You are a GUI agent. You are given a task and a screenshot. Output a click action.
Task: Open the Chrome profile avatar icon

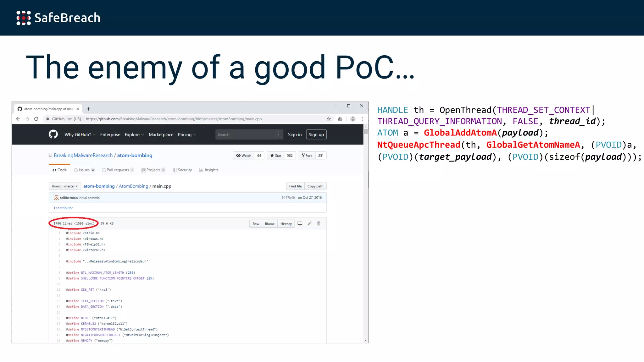(x=353, y=119)
